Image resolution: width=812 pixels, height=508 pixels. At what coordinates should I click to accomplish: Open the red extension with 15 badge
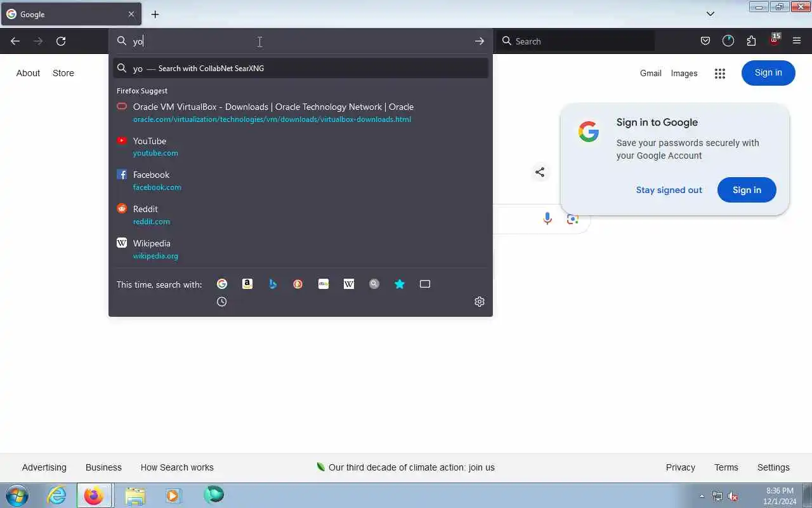click(775, 40)
